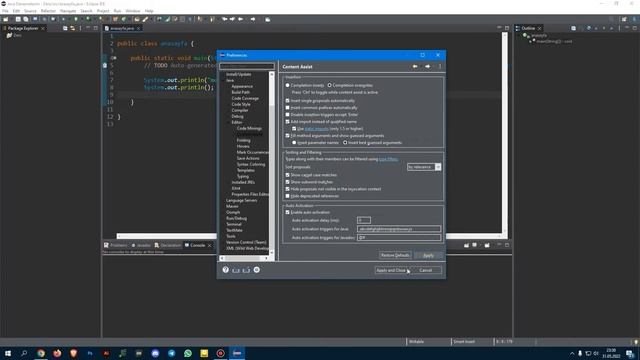This screenshot has height=360, width=640.
Task: Click Restore Defaults button
Action: (x=395, y=255)
